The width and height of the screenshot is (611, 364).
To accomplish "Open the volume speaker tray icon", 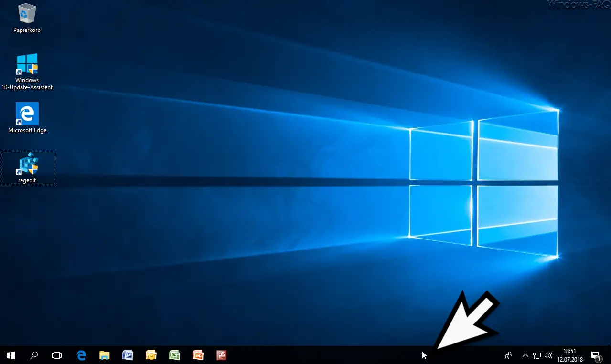I will [x=548, y=355].
